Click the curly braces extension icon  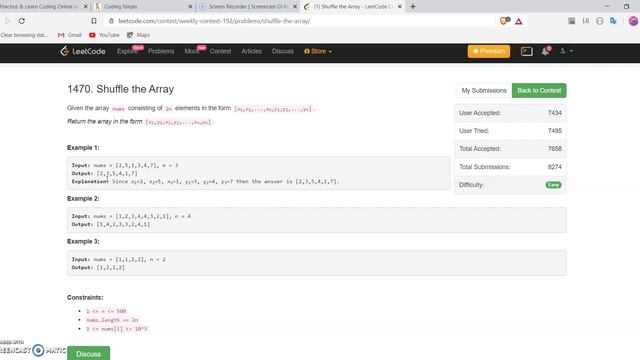point(586,21)
